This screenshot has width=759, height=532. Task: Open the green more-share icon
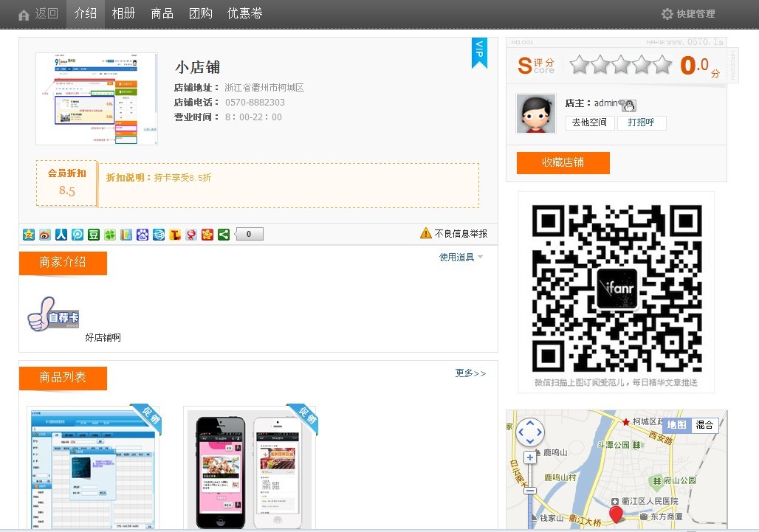(224, 235)
